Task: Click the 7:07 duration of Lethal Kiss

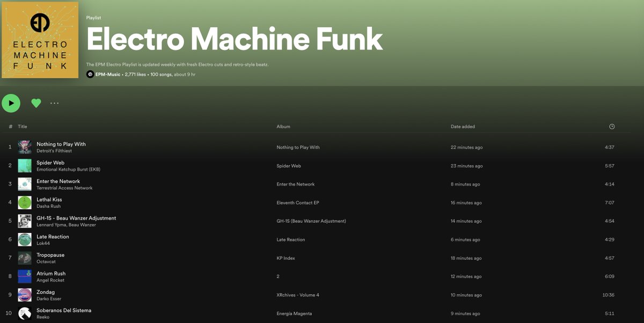Action: (610, 203)
